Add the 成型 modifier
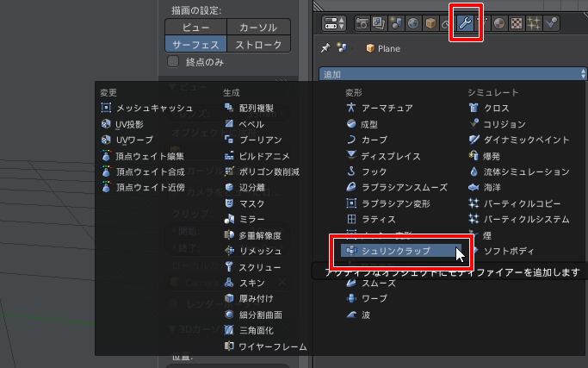This screenshot has width=588, height=368. pyautogui.click(x=362, y=124)
